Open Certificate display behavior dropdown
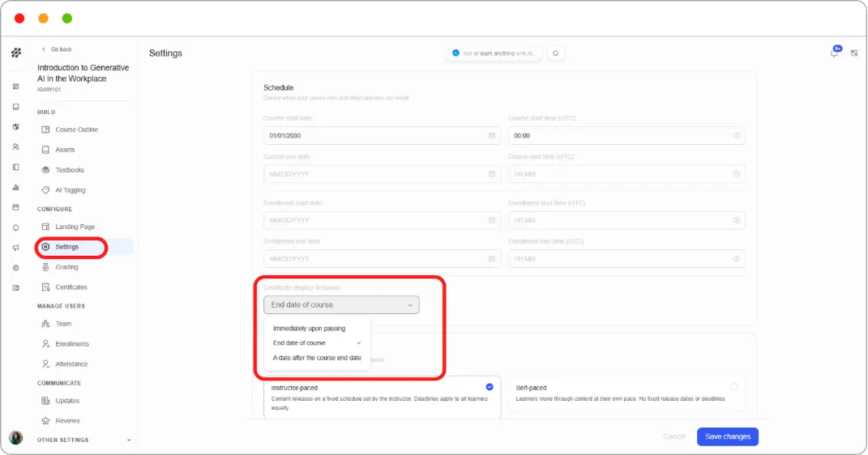The width and height of the screenshot is (868, 455). [x=341, y=304]
